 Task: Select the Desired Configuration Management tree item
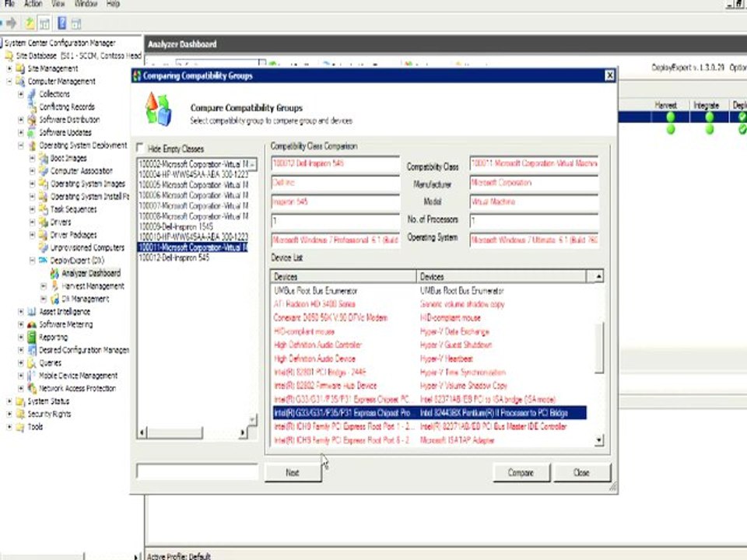click(84, 350)
